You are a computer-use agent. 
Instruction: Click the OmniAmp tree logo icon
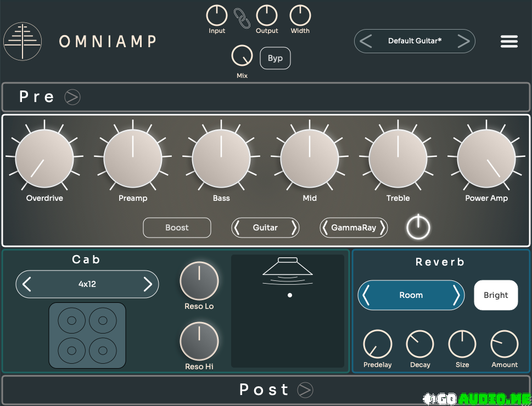pos(23,41)
